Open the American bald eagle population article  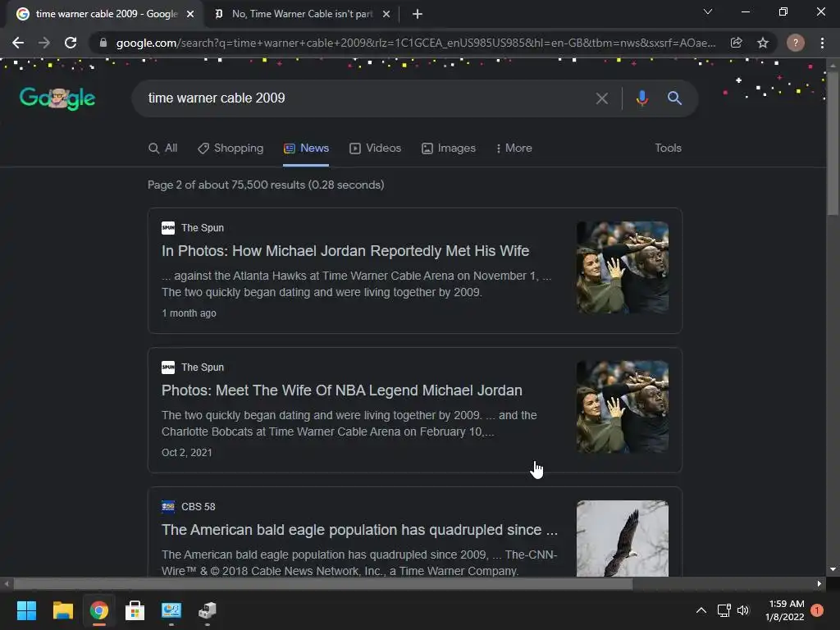click(359, 530)
